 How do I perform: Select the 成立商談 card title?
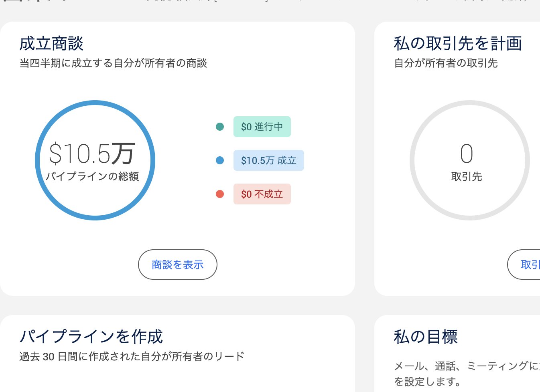coord(51,43)
